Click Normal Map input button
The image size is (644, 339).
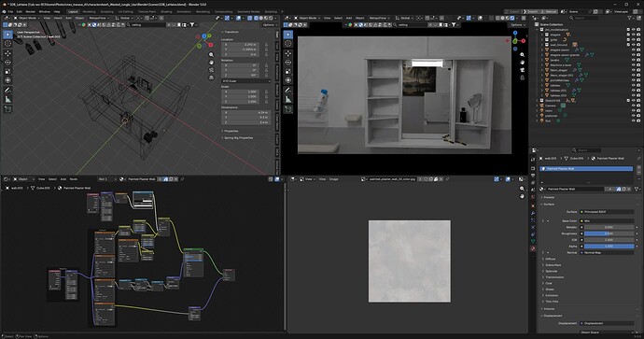coord(607,253)
